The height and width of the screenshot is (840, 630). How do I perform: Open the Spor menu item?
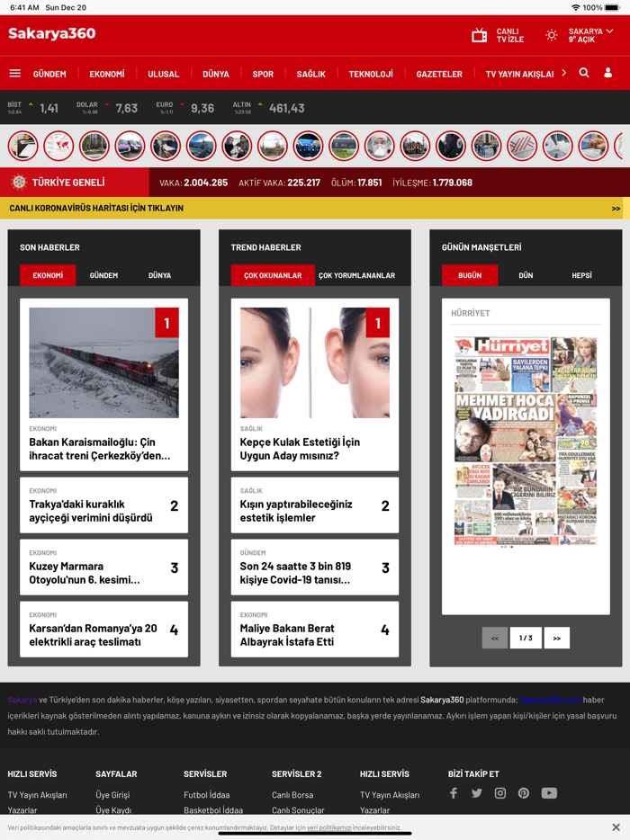tap(263, 74)
